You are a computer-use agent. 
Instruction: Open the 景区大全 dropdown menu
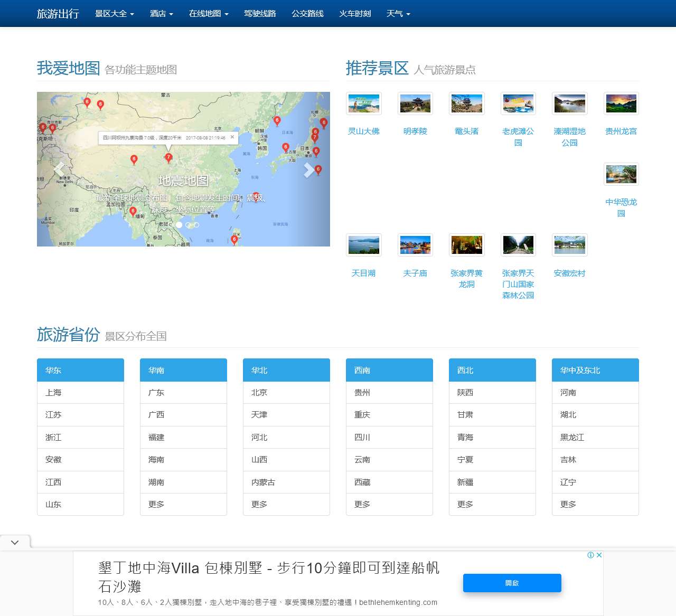pos(115,13)
